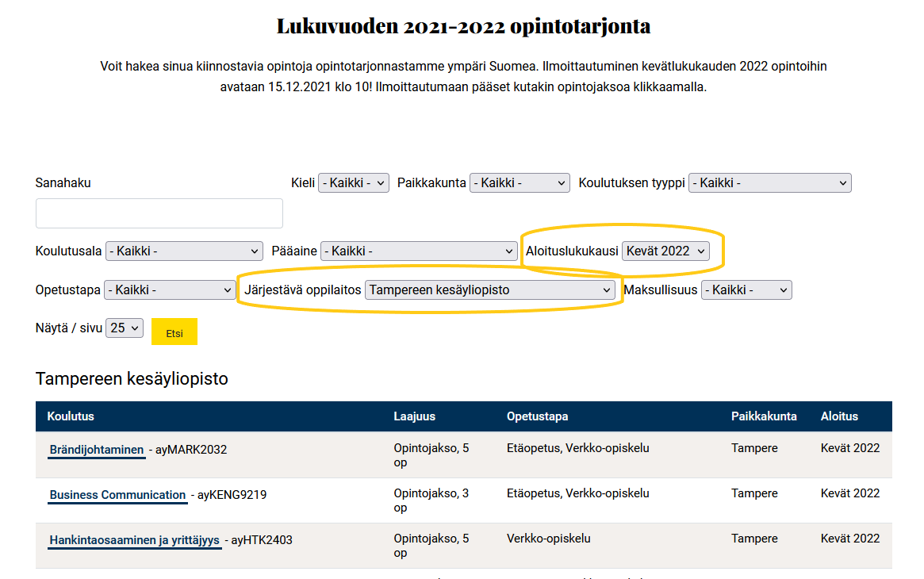Click the Laajuus column header
Image resolution: width=924 pixels, height=579 pixels.
coord(414,416)
